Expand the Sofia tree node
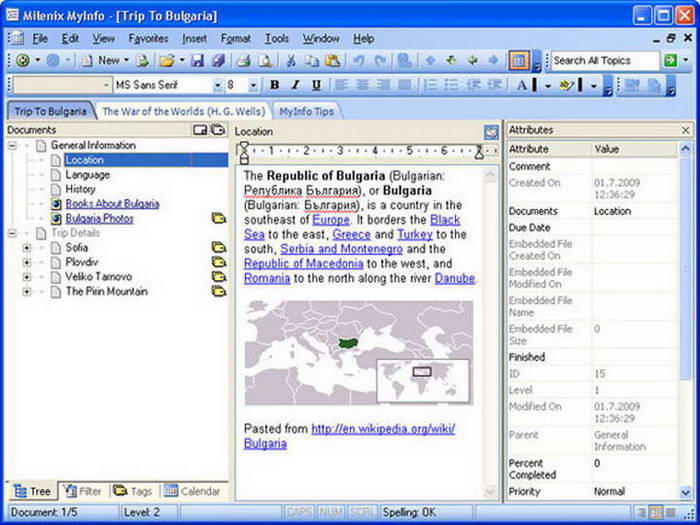700x525 pixels. (x=27, y=248)
